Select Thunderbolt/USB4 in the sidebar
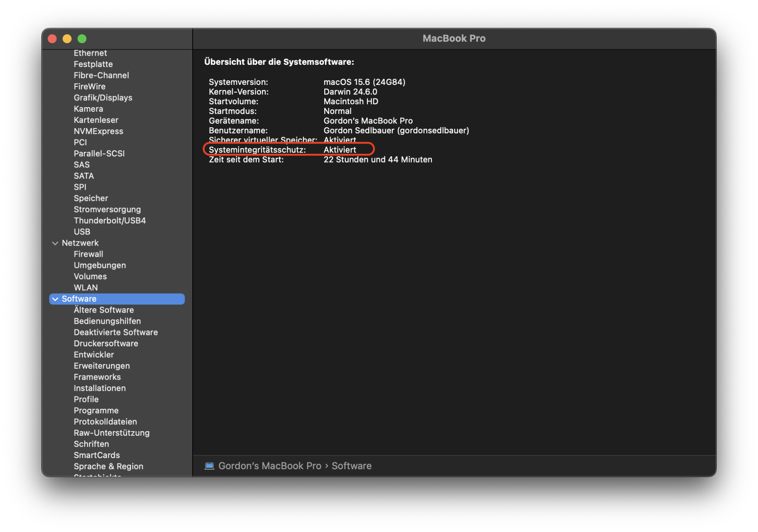Viewport: 758px width, 532px height. (110, 220)
